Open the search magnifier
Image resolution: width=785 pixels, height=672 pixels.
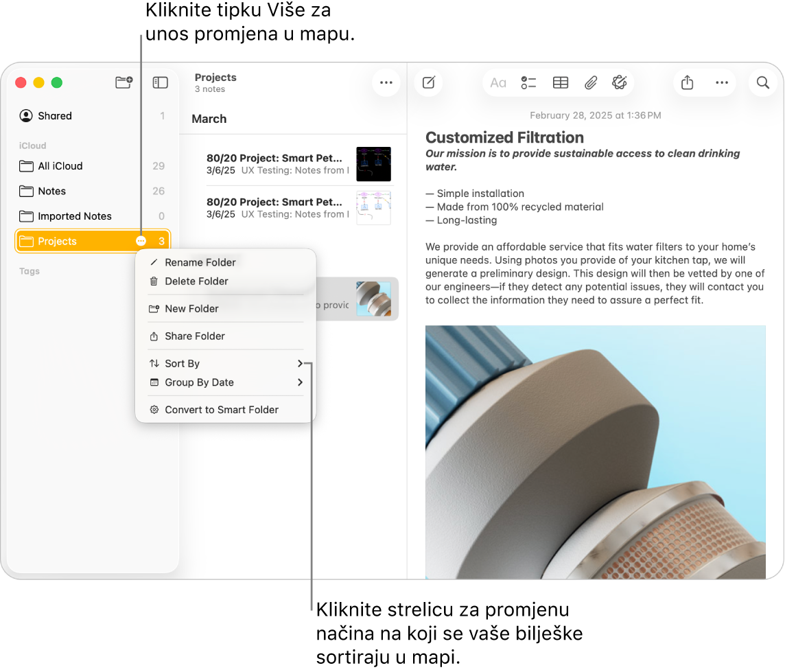762,82
